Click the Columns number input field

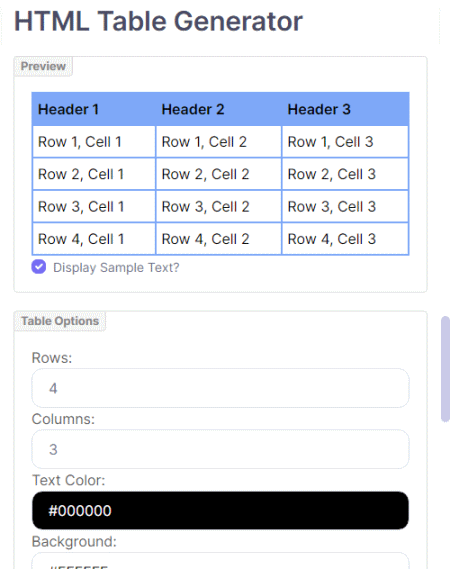click(x=220, y=449)
